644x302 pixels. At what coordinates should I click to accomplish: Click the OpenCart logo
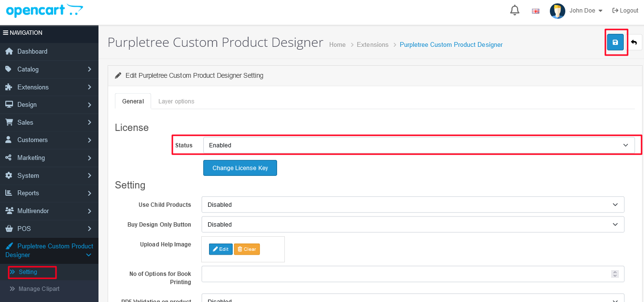pyautogui.click(x=44, y=10)
